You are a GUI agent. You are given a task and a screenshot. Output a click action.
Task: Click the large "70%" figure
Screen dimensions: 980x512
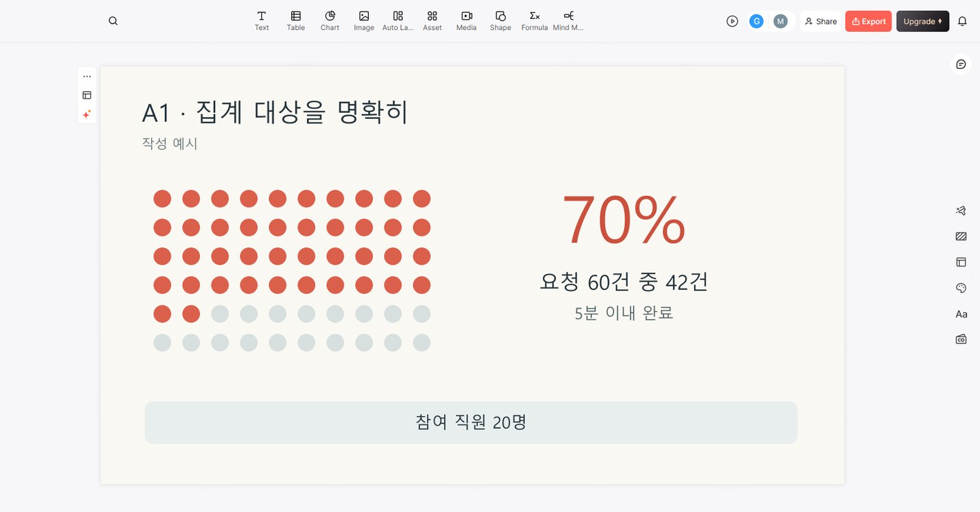623,220
